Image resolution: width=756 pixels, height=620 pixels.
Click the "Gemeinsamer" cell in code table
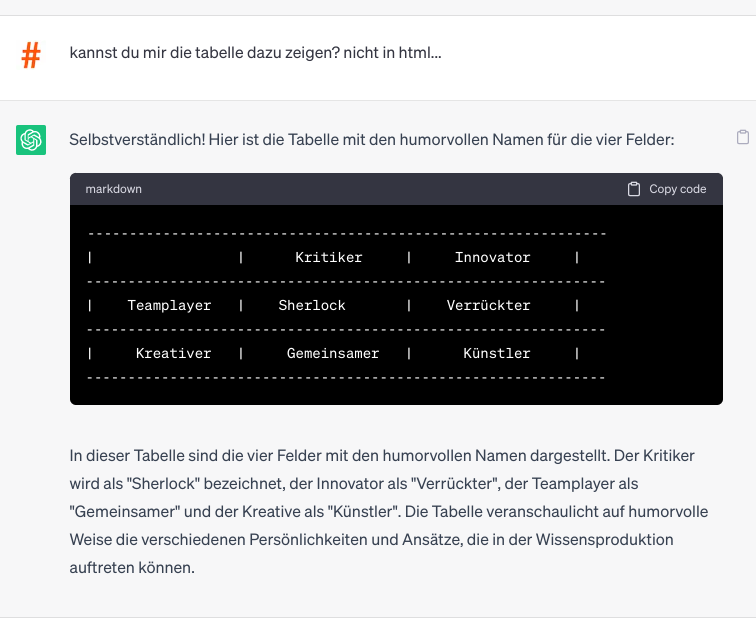[x=333, y=353]
